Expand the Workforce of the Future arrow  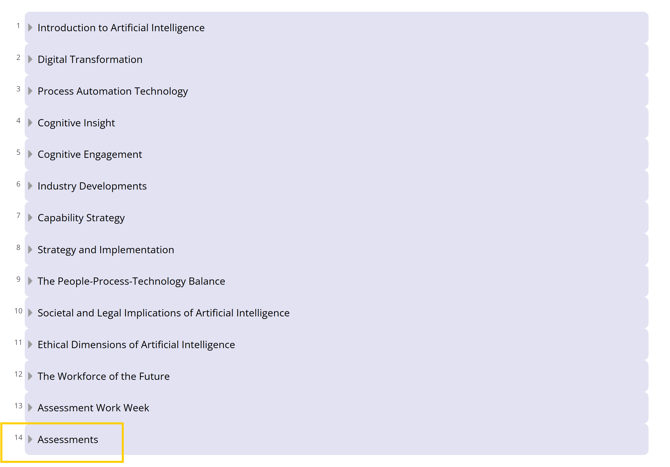coord(30,377)
